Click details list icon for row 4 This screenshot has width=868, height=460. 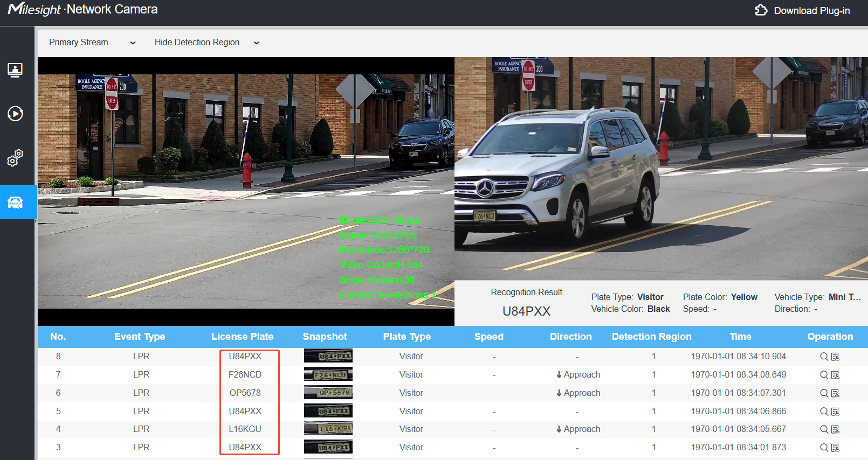pos(835,429)
